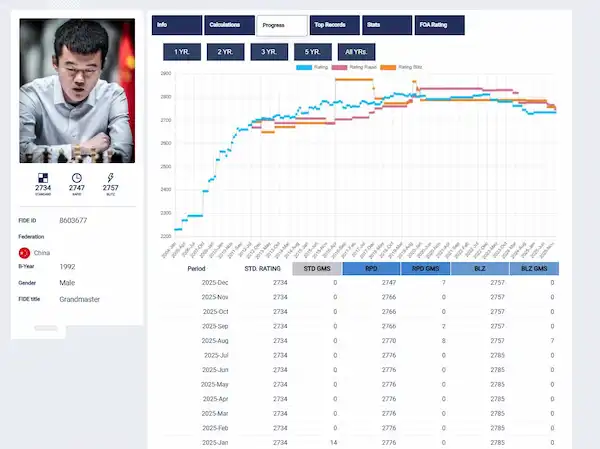Select the 2025-Apr period row
Viewport: 600px width, 449px height.
coord(360,399)
